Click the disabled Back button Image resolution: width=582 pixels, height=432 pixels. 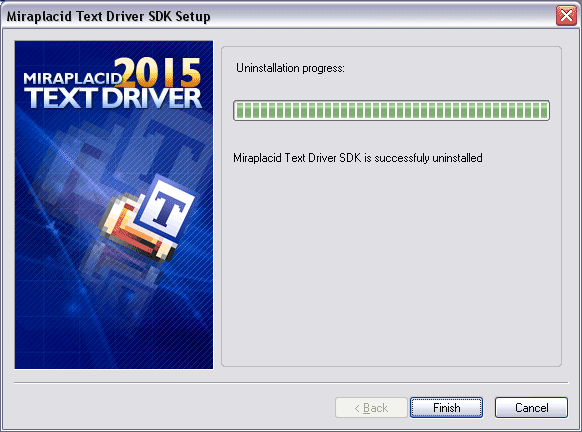[371, 408]
